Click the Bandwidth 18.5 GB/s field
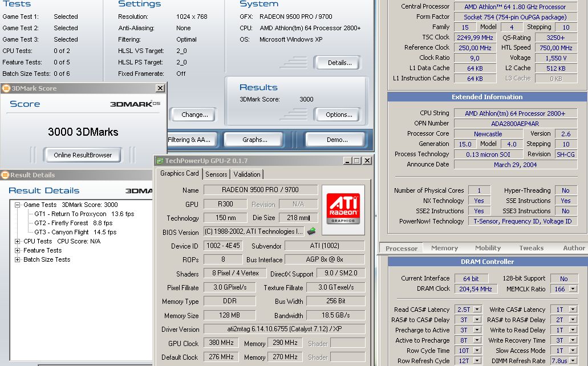The image size is (588, 366). click(335, 315)
